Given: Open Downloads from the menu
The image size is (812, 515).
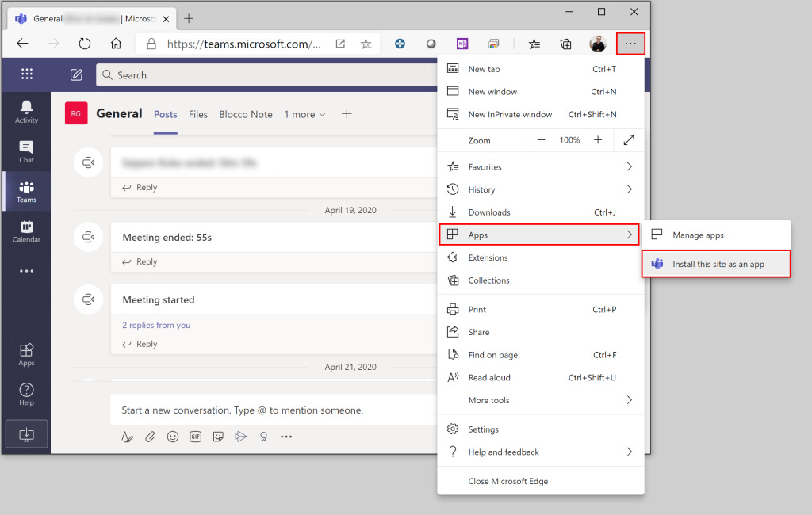Looking at the screenshot, I should coord(541,212).
